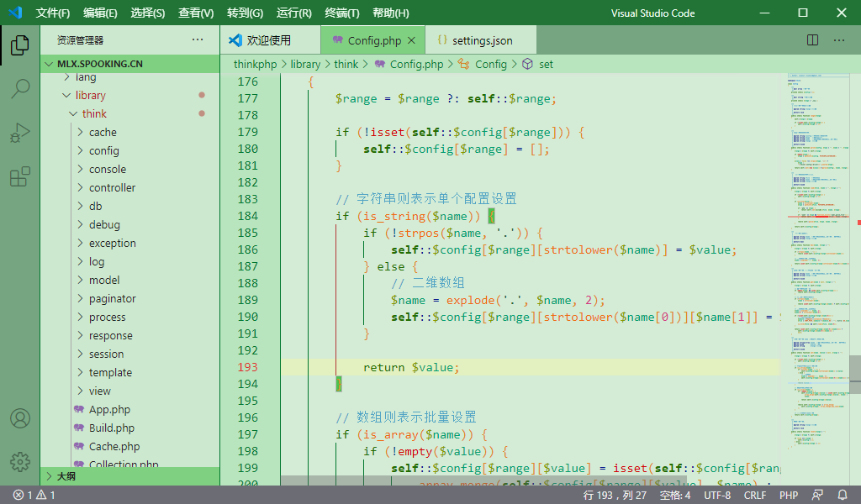This screenshot has height=504, width=861.
Task: Click library in the breadcrumb
Action: pos(305,64)
